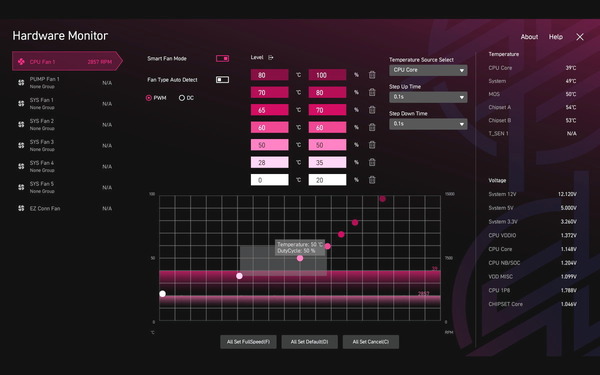Click the SYS Fan 3 fan icon
This screenshot has height=375, width=600.
(21, 145)
